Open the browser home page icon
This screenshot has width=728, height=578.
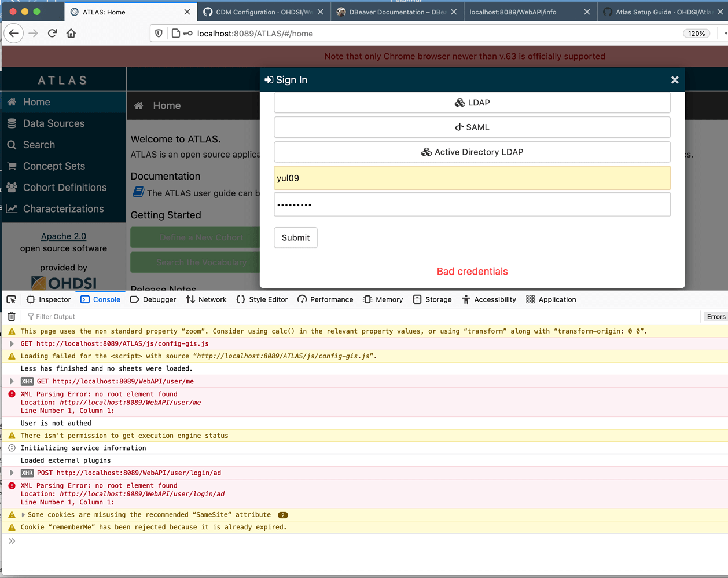tap(71, 34)
